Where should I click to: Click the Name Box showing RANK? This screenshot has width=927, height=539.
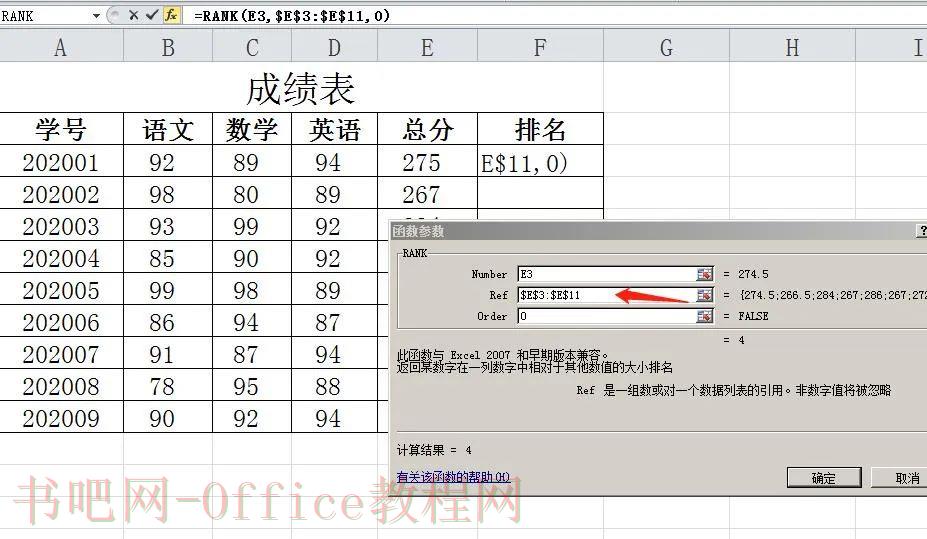click(45, 16)
